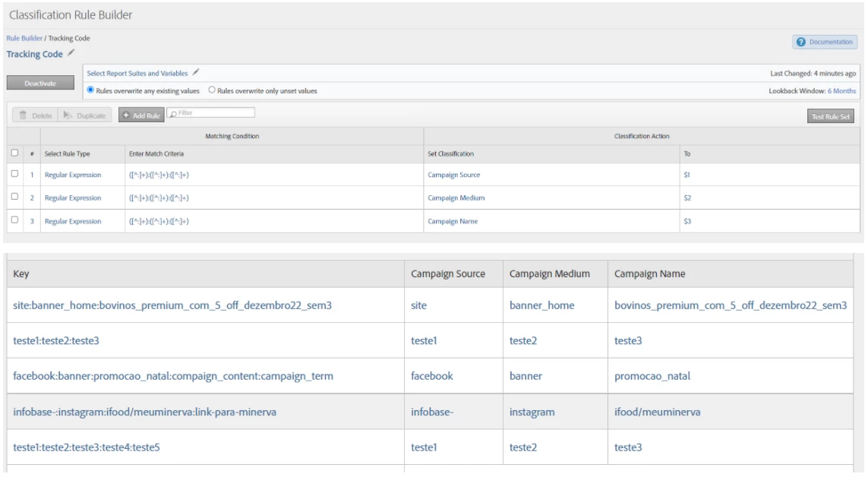
Task: Click the pencil icon next to Tracking Code title
Action: click(71, 53)
